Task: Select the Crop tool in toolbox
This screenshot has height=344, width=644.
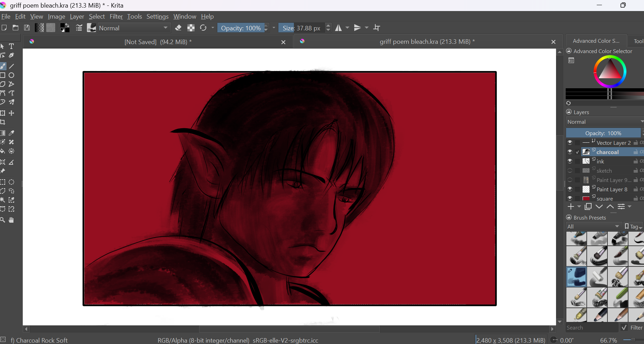Action: point(3,122)
